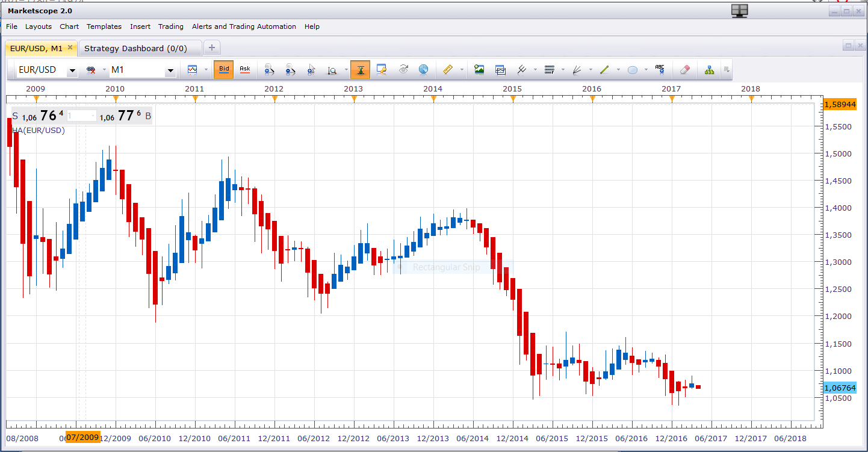Image resolution: width=868 pixels, height=452 pixels.
Task: Add a new tab with plus button
Action: click(212, 48)
